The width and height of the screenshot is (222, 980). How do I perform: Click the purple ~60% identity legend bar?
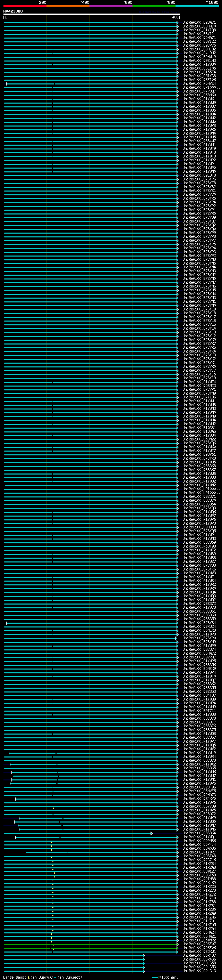click(x=111, y=6)
